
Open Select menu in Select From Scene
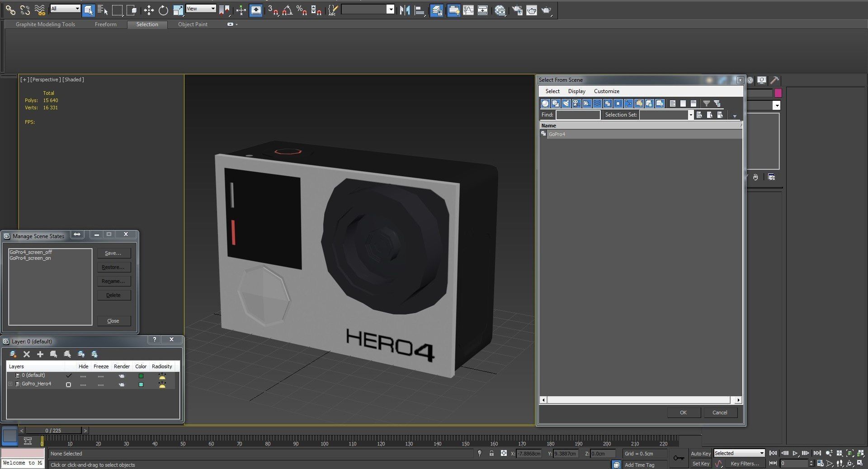(552, 91)
